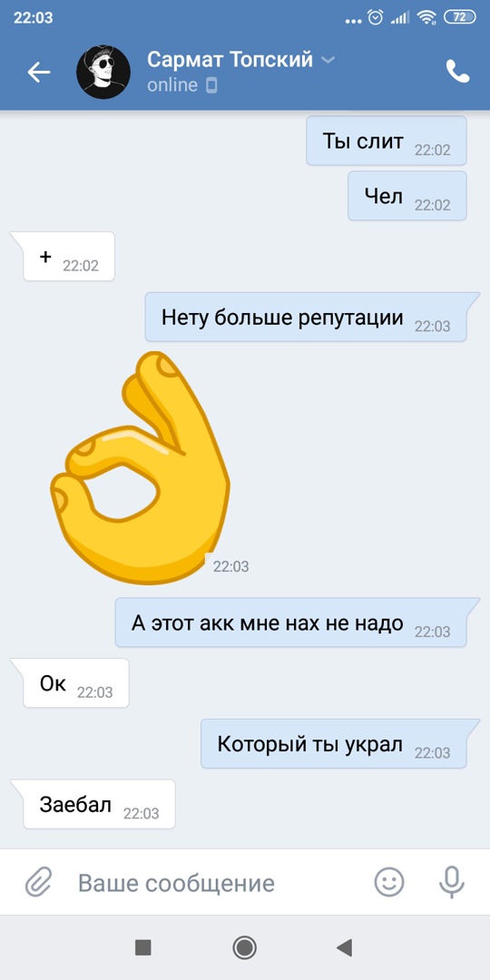This screenshot has width=490, height=980.
Task: Open the emoji smiley picker
Action: click(388, 883)
